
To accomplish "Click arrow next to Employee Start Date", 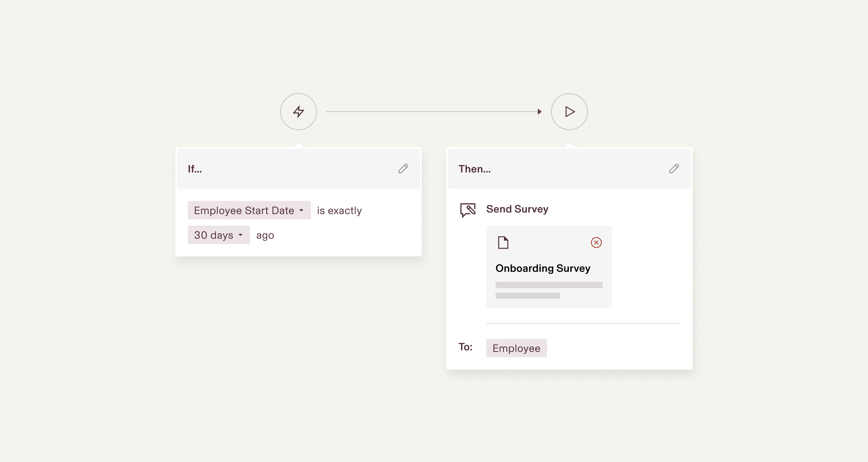I will pyautogui.click(x=301, y=211).
